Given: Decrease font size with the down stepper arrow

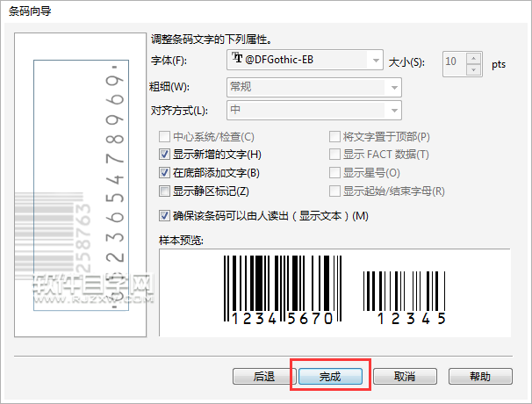Looking at the screenshot, I should (474, 70).
